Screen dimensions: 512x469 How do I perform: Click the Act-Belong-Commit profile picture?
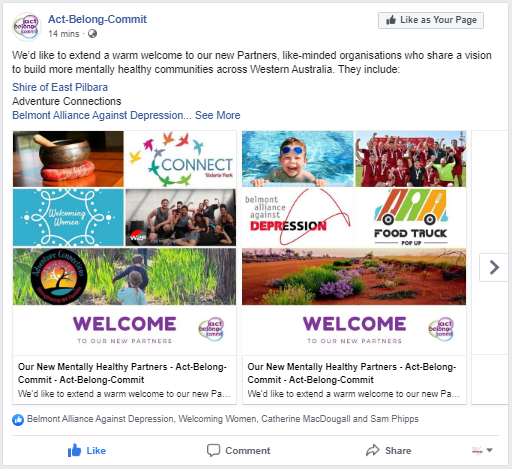tap(27, 27)
